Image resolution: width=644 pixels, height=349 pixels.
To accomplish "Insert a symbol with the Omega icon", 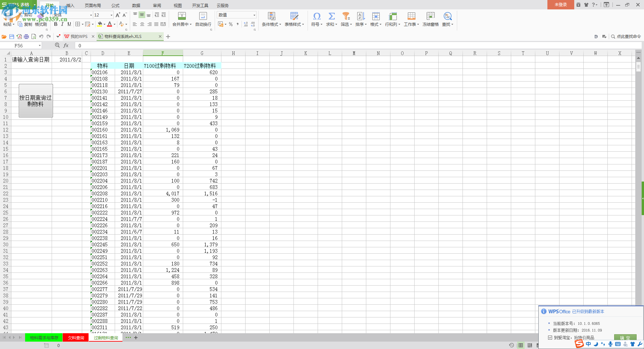I will pyautogui.click(x=317, y=16).
